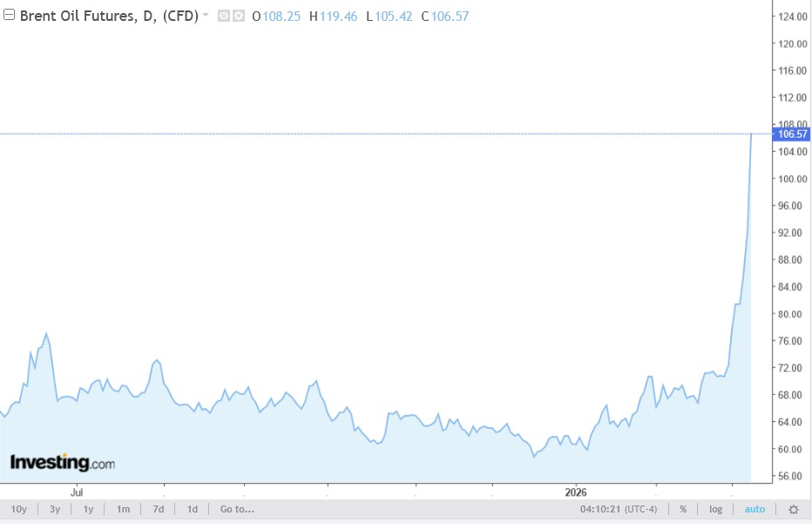Open the Go to... date picker

[x=237, y=509]
